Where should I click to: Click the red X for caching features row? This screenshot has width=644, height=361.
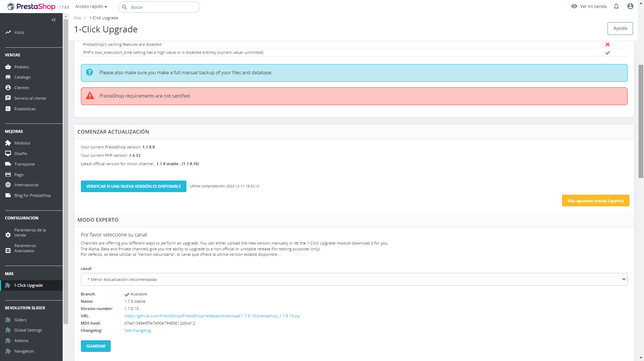click(x=608, y=44)
